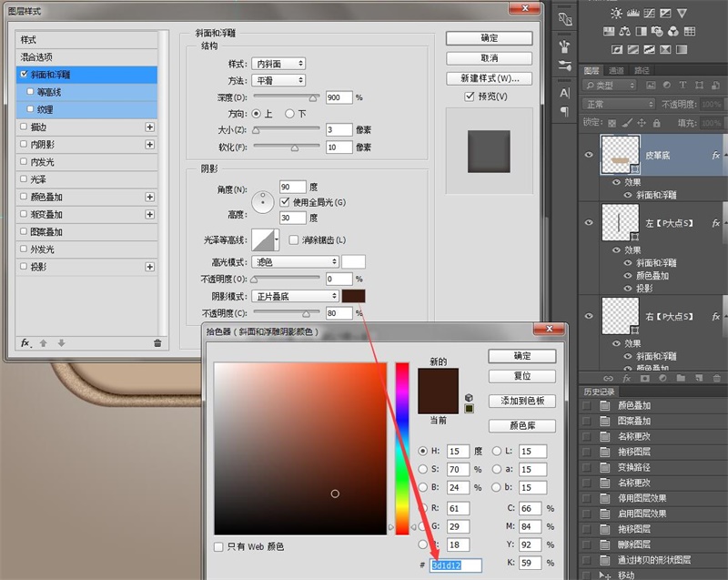Open the 光泽等高线 contour picker arrow
Viewport: 728px width, 580px height.
pos(277,239)
